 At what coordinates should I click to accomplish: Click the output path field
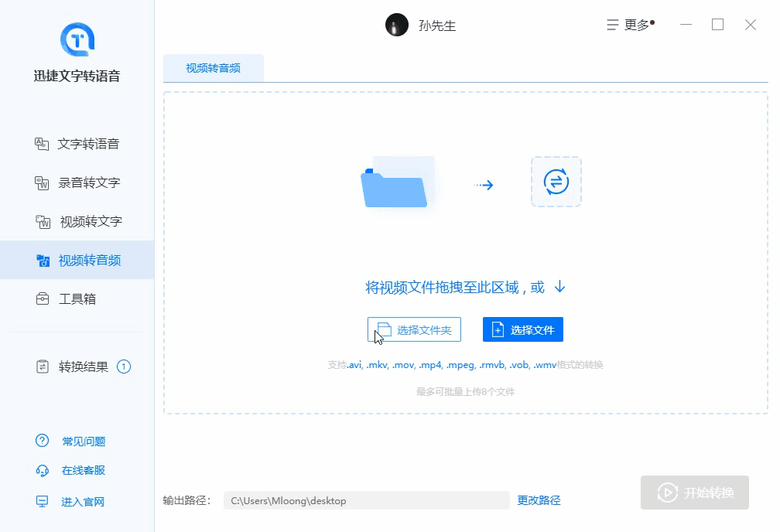367,500
